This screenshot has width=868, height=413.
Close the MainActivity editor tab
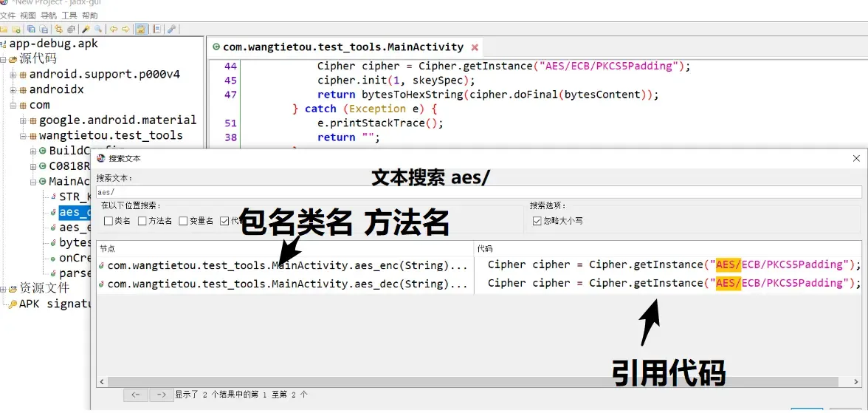point(475,47)
